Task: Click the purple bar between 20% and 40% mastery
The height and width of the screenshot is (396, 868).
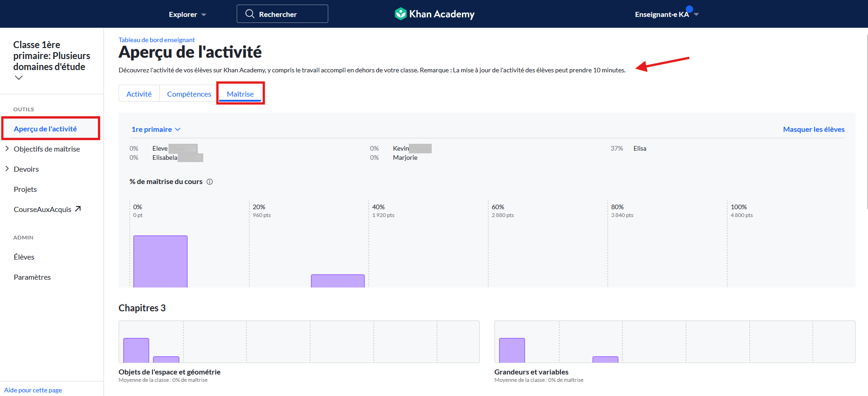Action: click(x=338, y=281)
